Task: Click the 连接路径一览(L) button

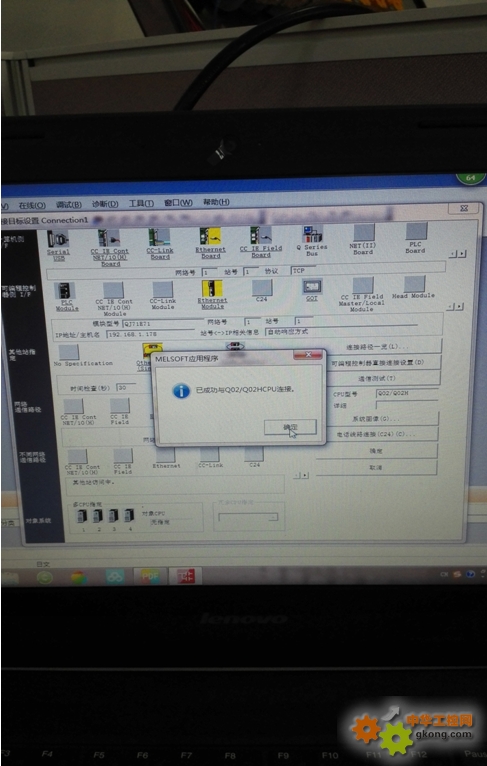Action: 378,346
